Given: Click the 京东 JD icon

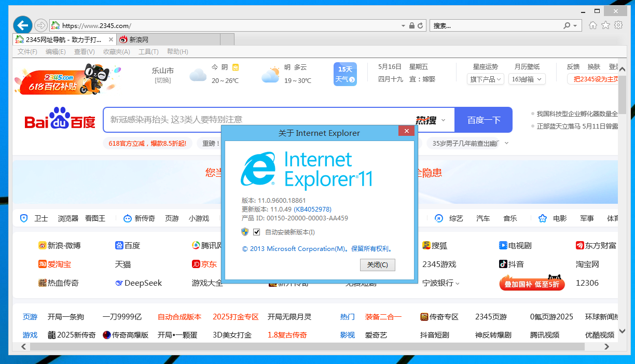Looking at the screenshot, I should pos(196,264).
